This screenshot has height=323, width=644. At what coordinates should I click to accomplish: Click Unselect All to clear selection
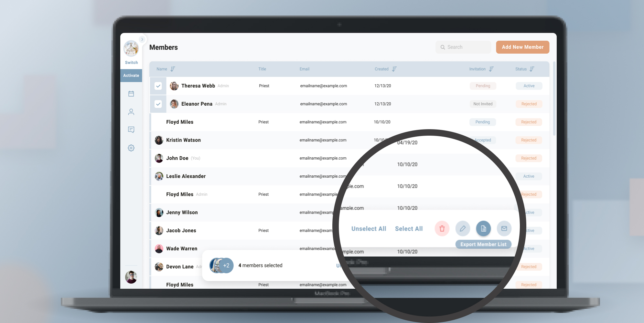pos(369,228)
